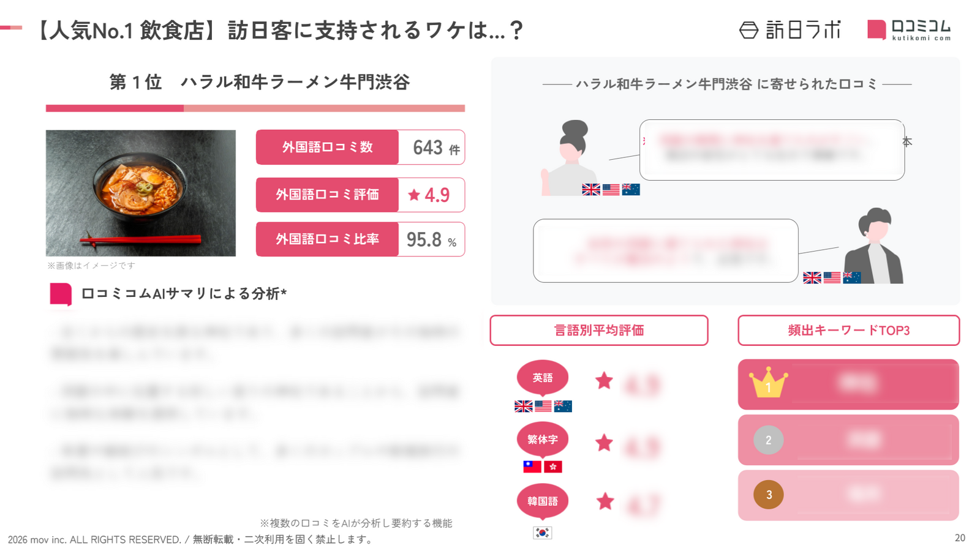Select the silver number 2 rank badge

(x=768, y=440)
